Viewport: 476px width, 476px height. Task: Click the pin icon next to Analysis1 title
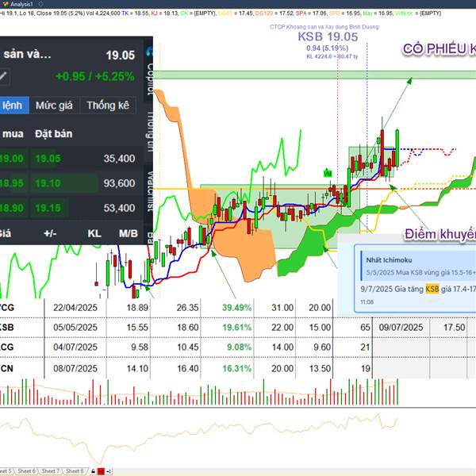(40, 4)
